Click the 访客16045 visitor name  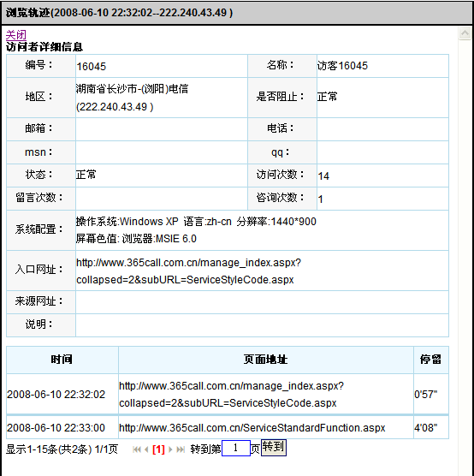click(x=342, y=66)
